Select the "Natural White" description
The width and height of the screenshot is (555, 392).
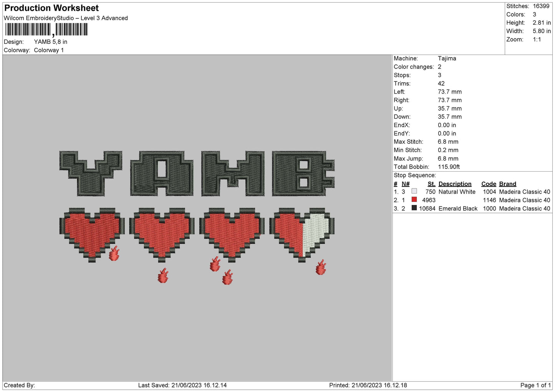click(457, 192)
